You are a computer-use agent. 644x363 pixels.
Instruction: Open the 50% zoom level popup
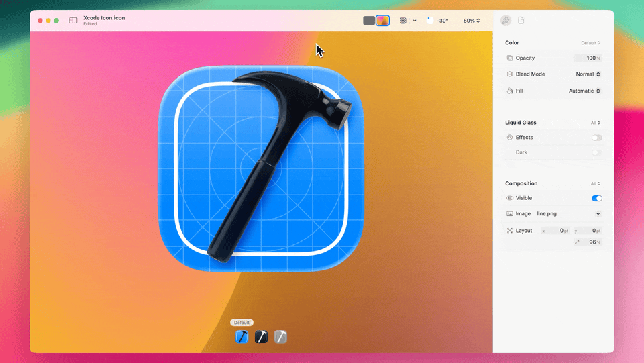472,21
